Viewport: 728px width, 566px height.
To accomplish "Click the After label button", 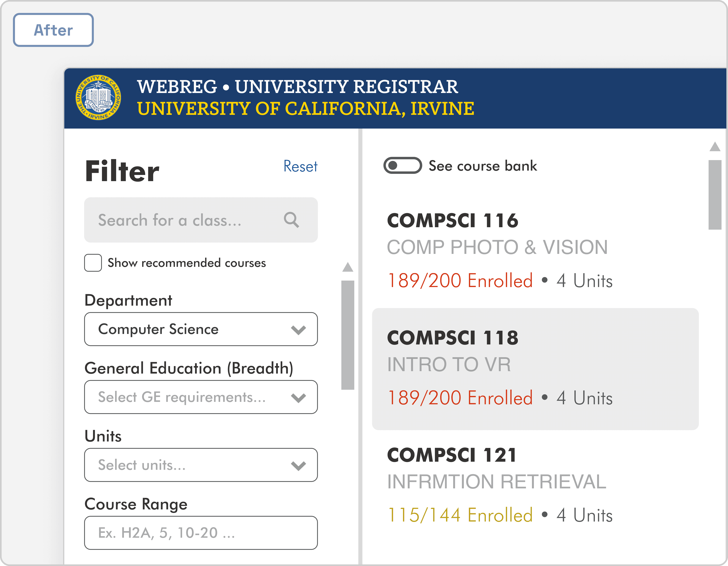I will 53,30.
